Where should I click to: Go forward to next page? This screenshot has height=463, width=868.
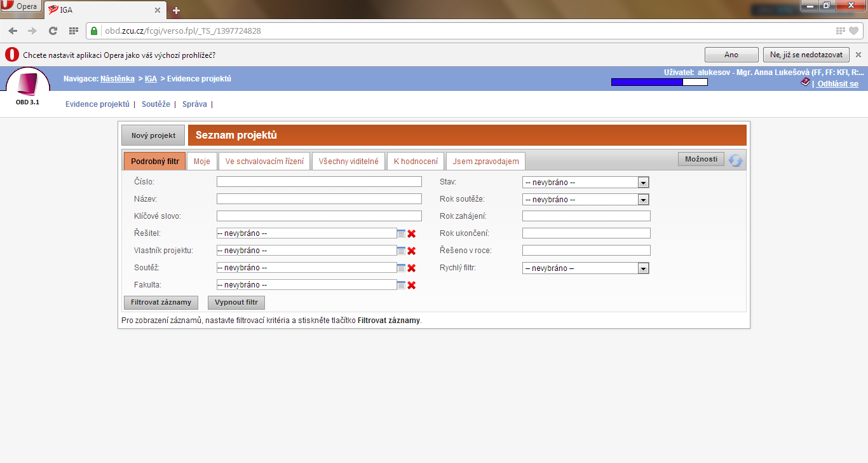click(32, 31)
